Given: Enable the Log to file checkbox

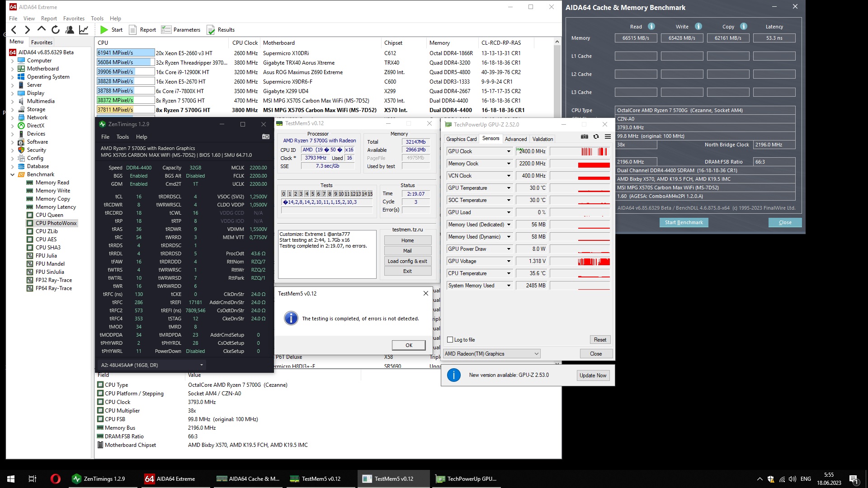Looking at the screenshot, I should click(x=450, y=340).
